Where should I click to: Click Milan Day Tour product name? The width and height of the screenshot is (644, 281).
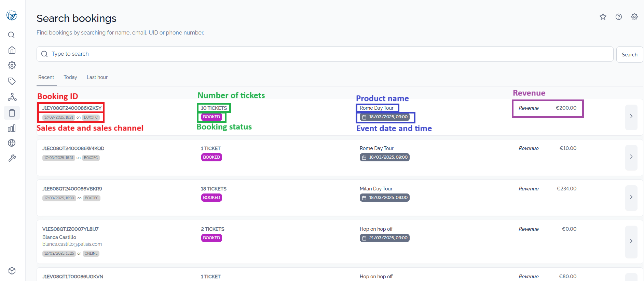(x=376, y=189)
